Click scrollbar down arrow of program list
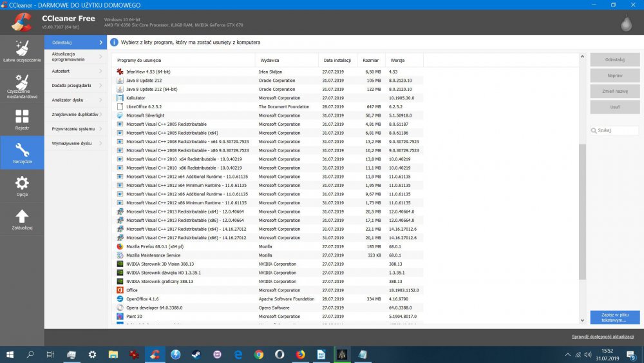This screenshot has width=644, height=363. click(582, 320)
